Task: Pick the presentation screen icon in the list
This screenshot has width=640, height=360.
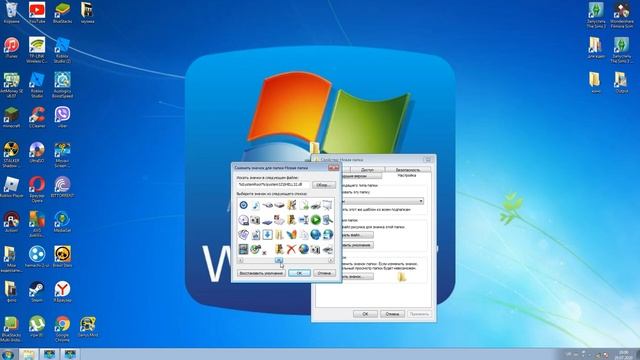Action: tap(327, 205)
